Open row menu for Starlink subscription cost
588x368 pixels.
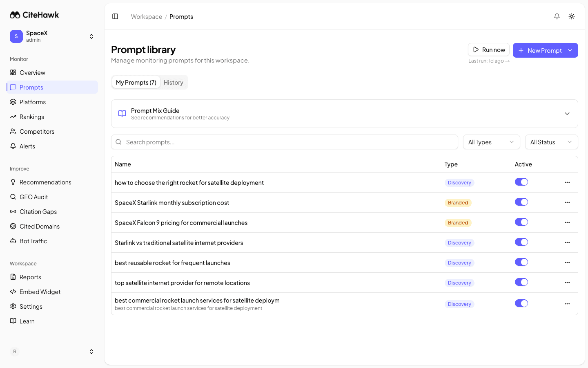567,202
